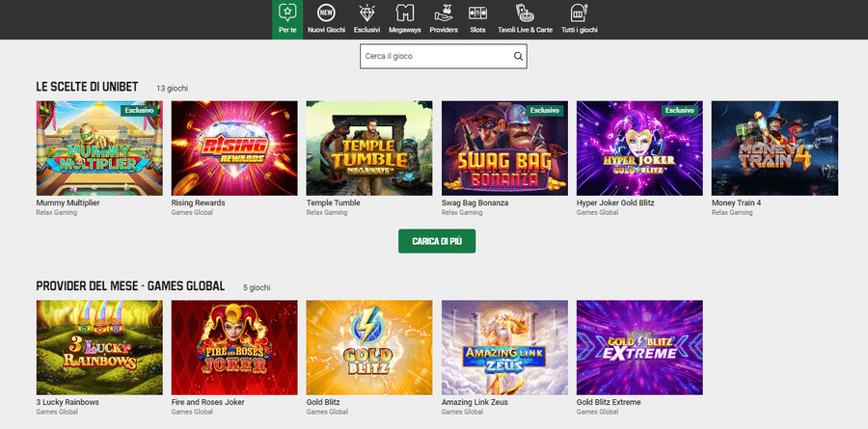Select the Slots reel icon
The image size is (868, 429).
pyautogui.click(x=477, y=13)
